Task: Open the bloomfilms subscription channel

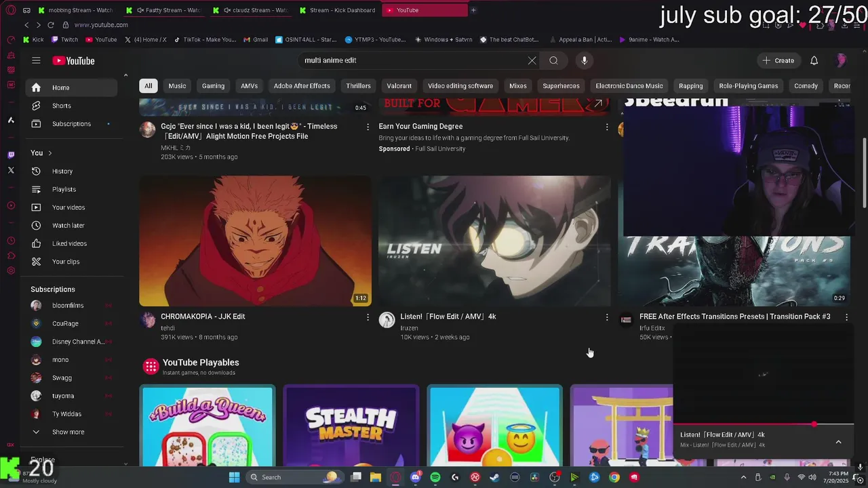Action: [71, 306]
